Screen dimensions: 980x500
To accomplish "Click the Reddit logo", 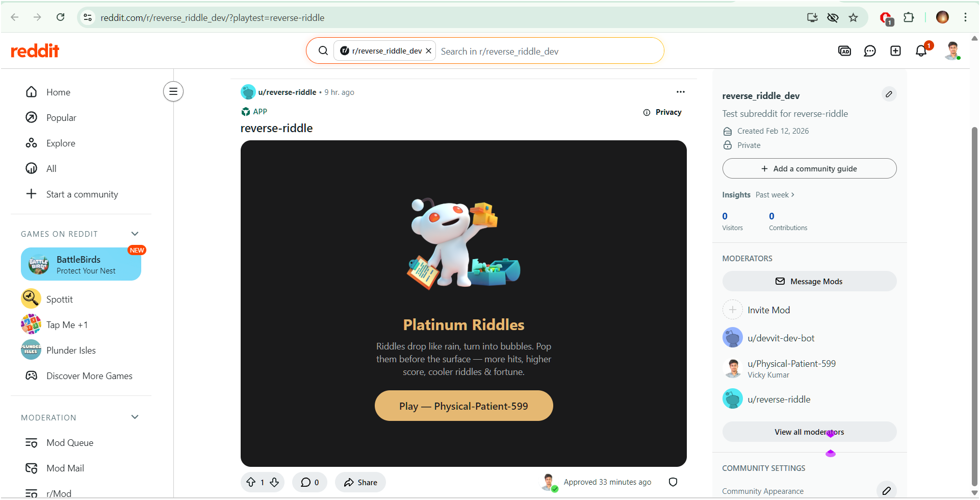I will pyautogui.click(x=35, y=51).
